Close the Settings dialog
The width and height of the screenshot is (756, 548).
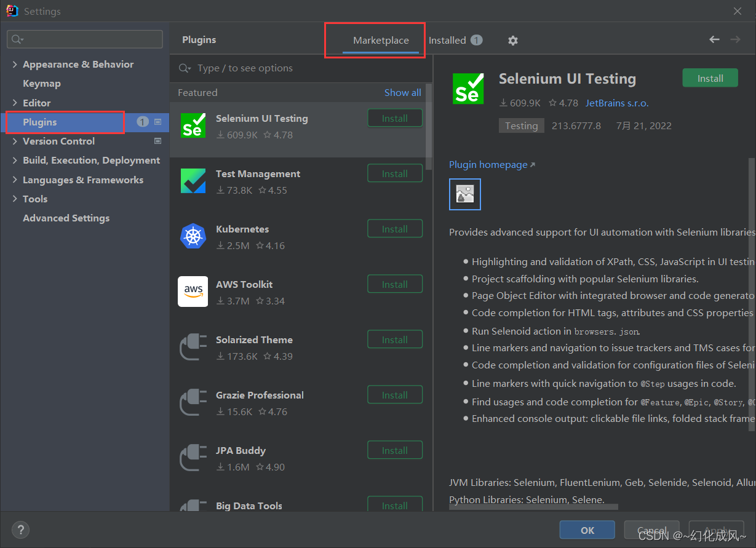pyautogui.click(x=738, y=11)
